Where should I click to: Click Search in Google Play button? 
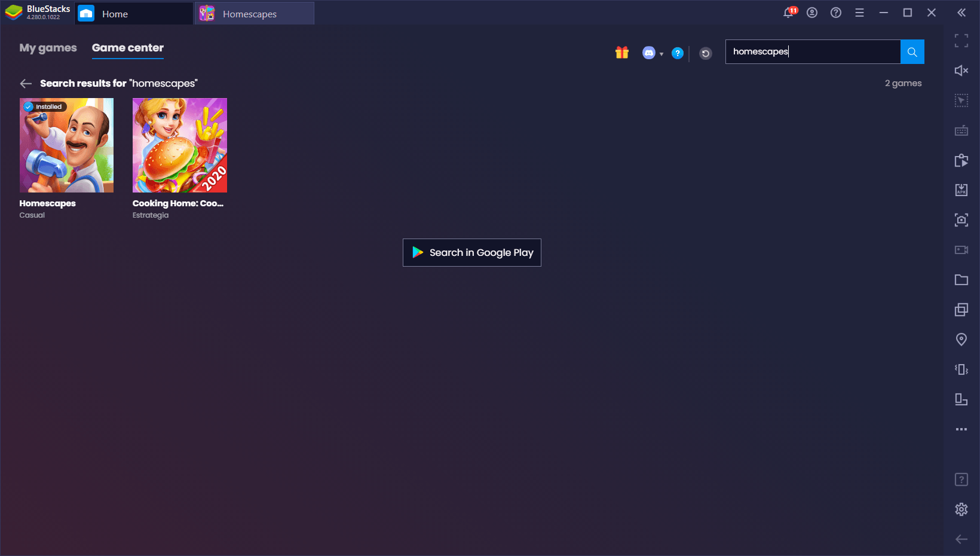472,253
